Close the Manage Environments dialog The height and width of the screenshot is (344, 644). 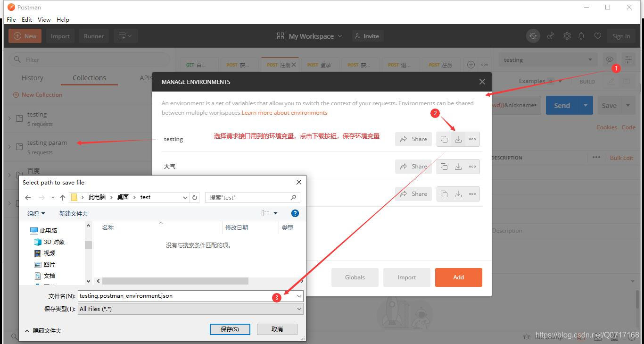(x=482, y=82)
